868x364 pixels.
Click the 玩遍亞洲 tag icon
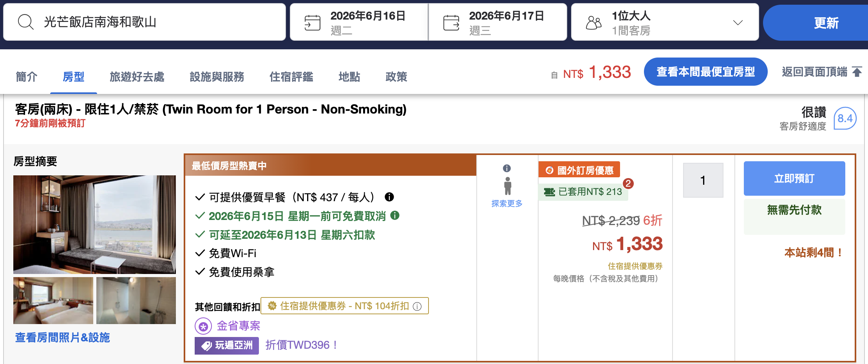tap(207, 345)
